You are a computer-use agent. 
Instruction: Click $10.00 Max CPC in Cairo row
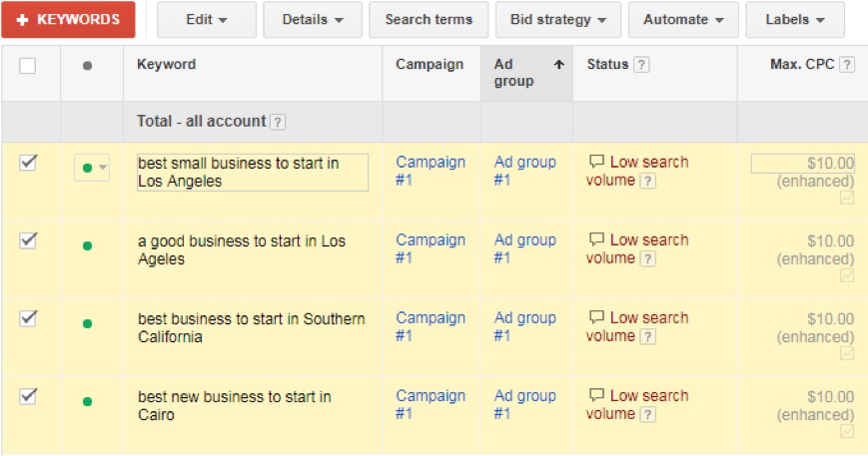tap(830, 397)
